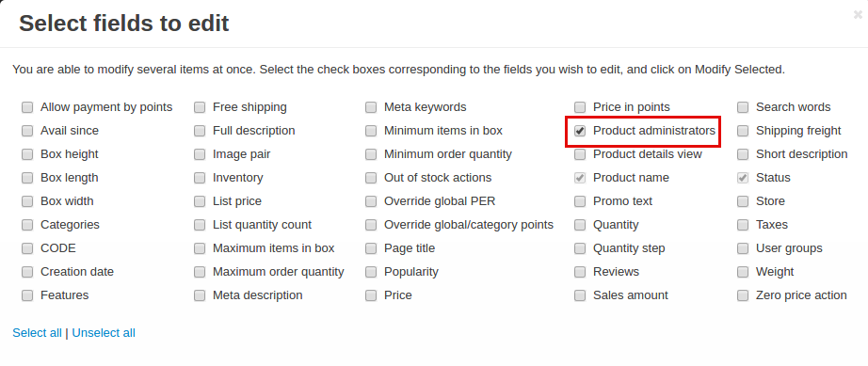
Task: Check the Meta keywords field
Action: pos(371,107)
